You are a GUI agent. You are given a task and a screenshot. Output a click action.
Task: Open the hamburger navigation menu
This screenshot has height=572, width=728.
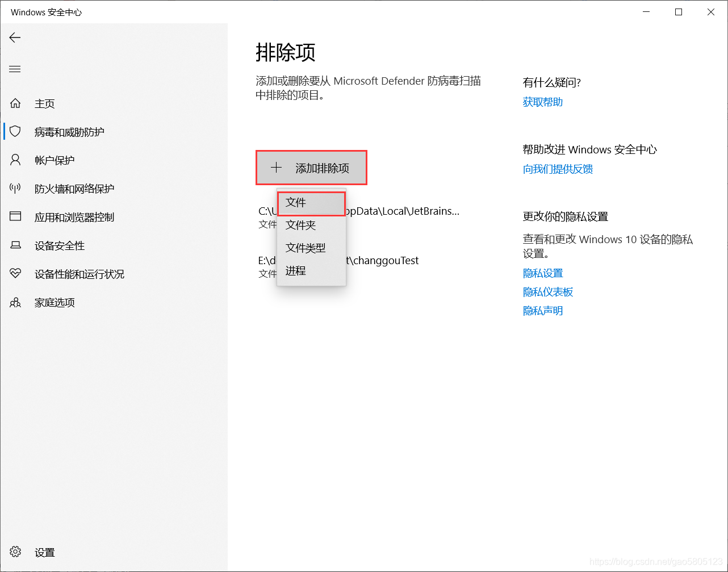[x=14, y=69]
